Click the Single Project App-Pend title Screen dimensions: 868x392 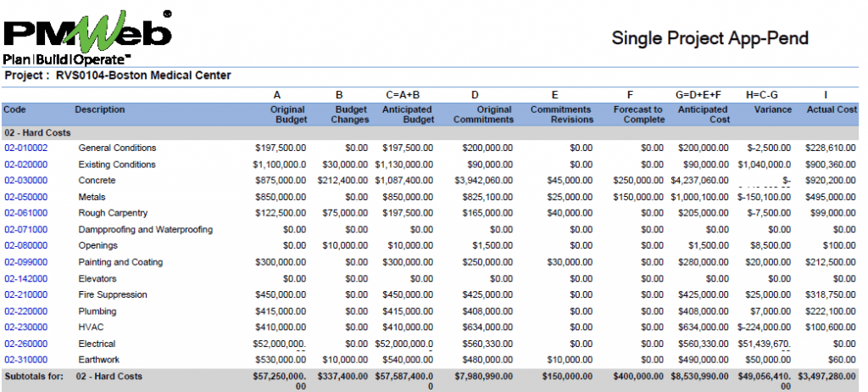709,38
